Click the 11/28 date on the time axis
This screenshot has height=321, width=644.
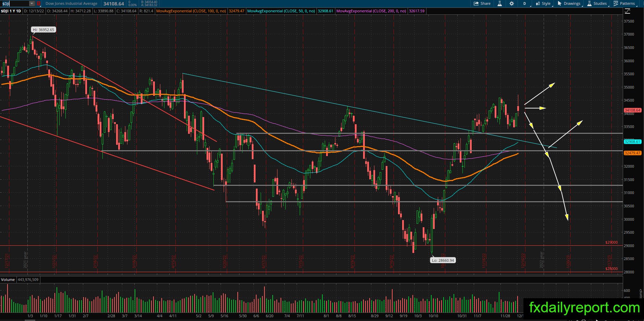point(505,316)
